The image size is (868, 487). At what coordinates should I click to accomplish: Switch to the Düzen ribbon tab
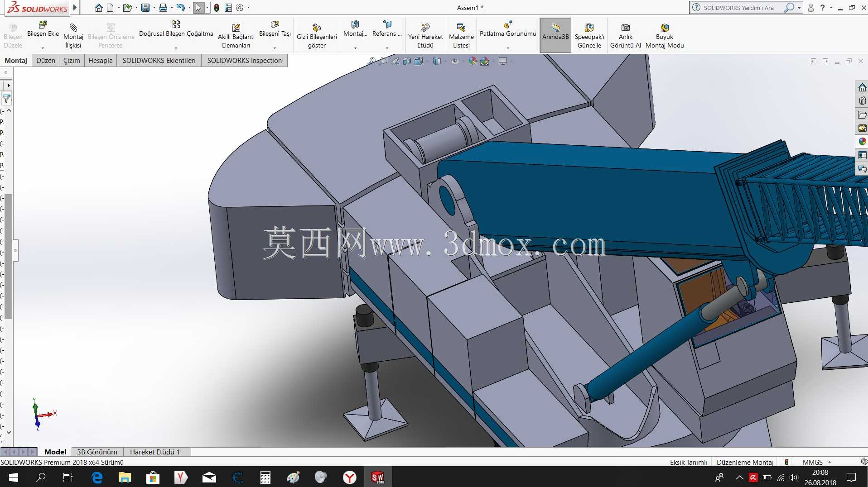[46, 61]
